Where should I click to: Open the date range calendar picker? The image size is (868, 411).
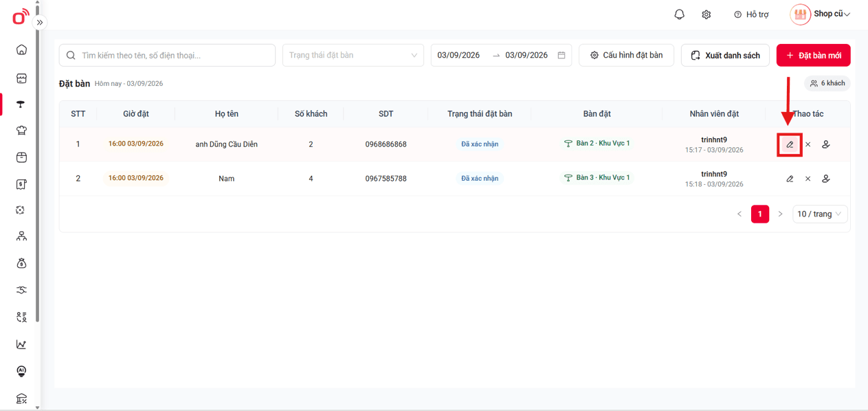[x=561, y=55]
